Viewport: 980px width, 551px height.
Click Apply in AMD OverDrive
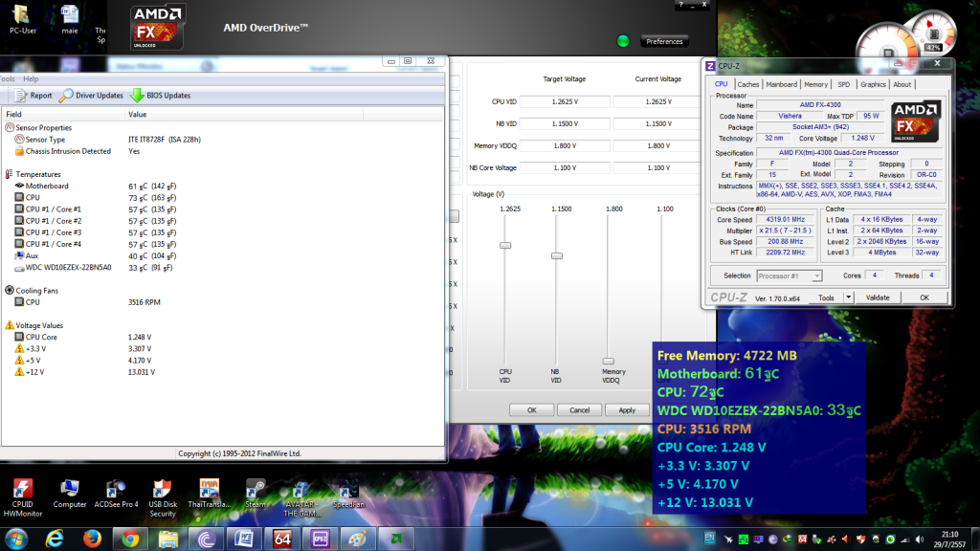(627, 409)
